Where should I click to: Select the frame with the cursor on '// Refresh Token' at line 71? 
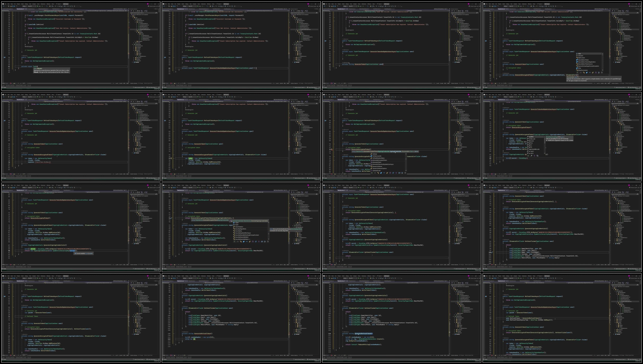[x=81, y=318]
